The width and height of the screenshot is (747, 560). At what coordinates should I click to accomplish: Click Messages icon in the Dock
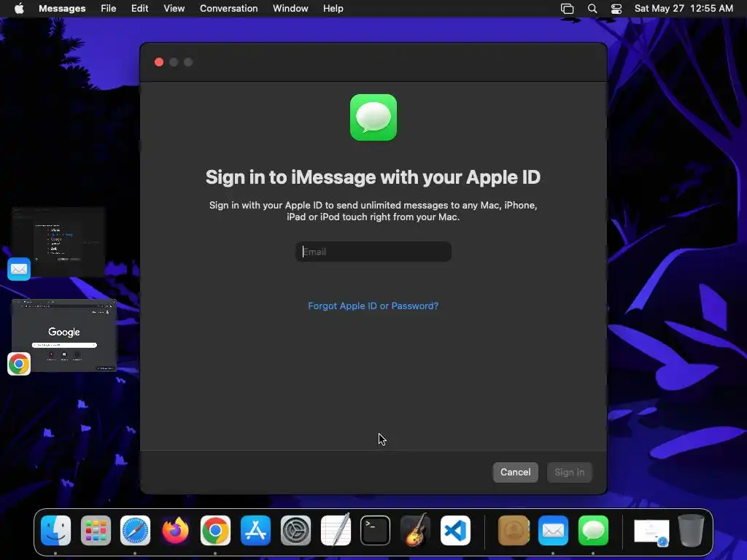pos(593,531)
